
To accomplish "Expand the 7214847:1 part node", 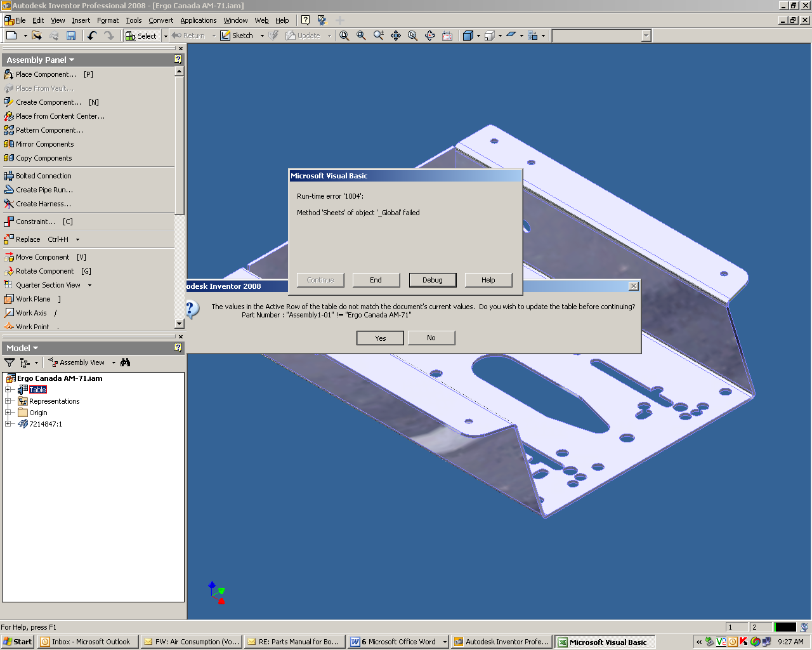I will tap(8, 424).
